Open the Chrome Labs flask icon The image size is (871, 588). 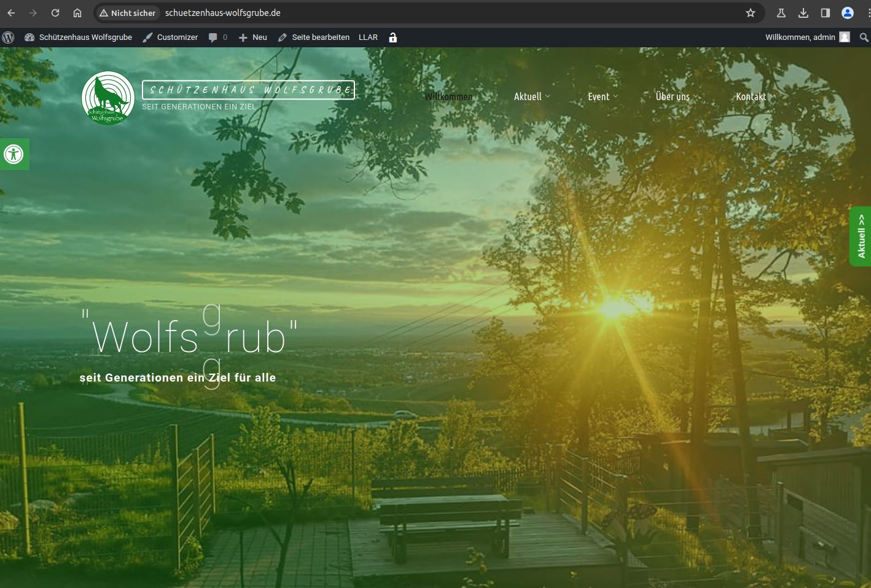781,13
